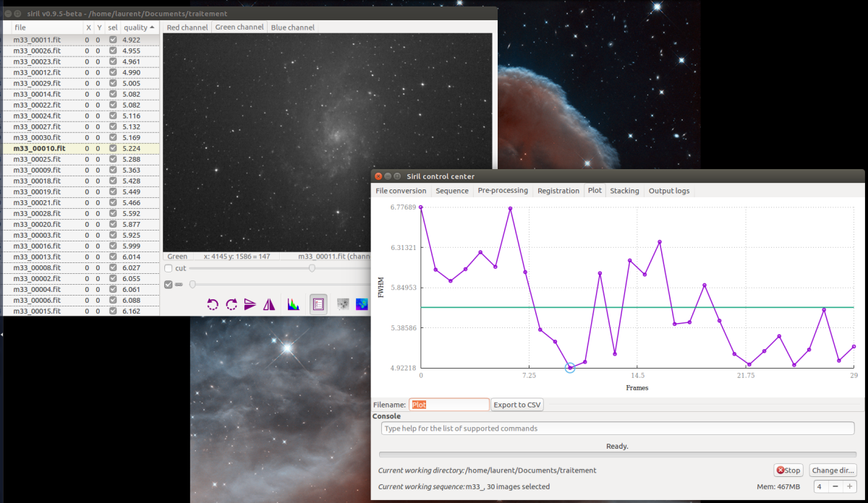Select the grayscale star field display icon
This screenshot has width=868, height=503.
point(344,304)
